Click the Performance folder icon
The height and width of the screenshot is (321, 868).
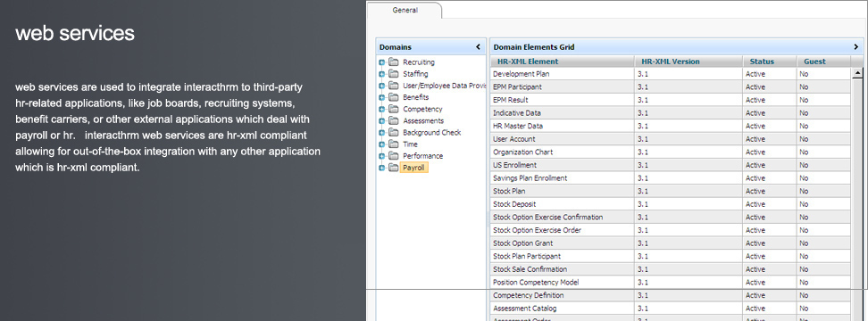coord(393,156)
